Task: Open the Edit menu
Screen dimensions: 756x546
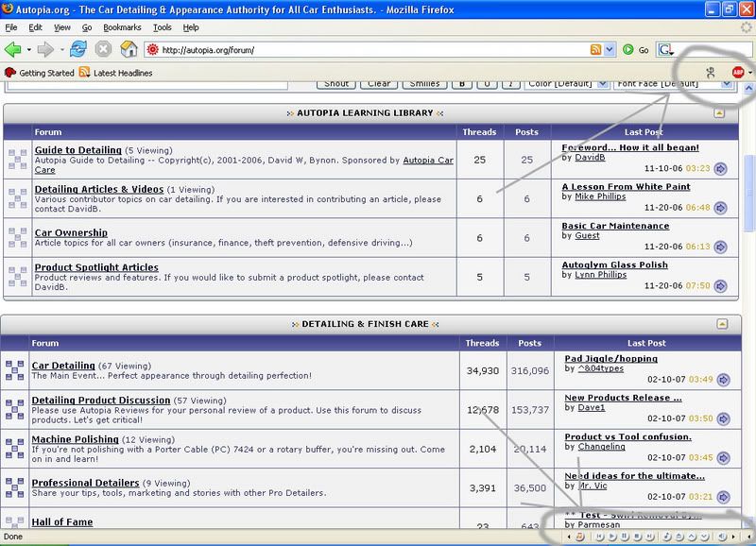Action: pos(35,27)
